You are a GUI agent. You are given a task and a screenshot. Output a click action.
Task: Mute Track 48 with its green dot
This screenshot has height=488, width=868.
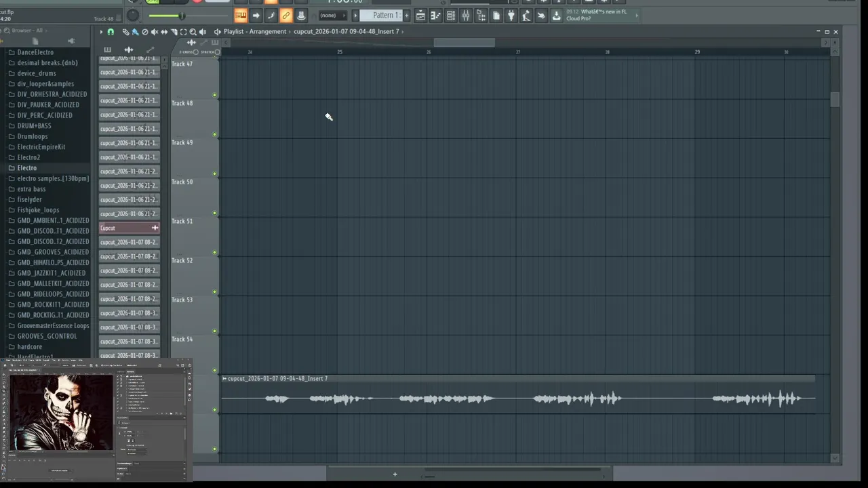[x=215, y=134]
